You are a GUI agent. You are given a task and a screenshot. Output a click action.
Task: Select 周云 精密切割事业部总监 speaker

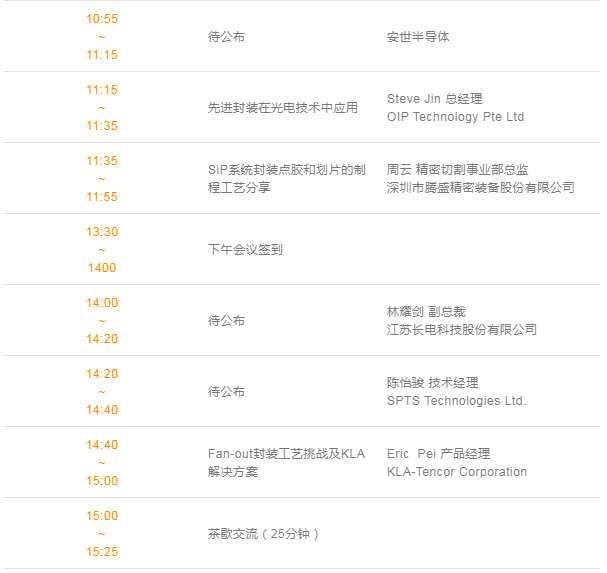(458, 170)
